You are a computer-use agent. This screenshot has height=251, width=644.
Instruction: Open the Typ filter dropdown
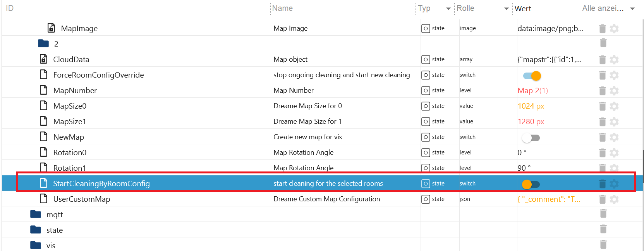click(448, 9)
